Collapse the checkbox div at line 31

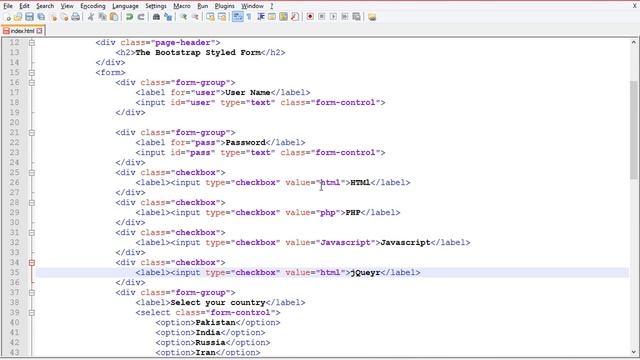32,233
